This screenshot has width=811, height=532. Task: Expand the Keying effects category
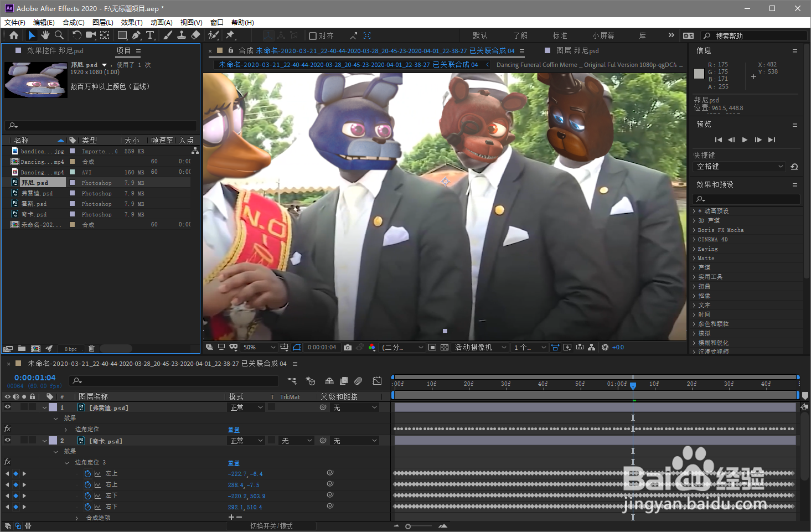(695, 249)
